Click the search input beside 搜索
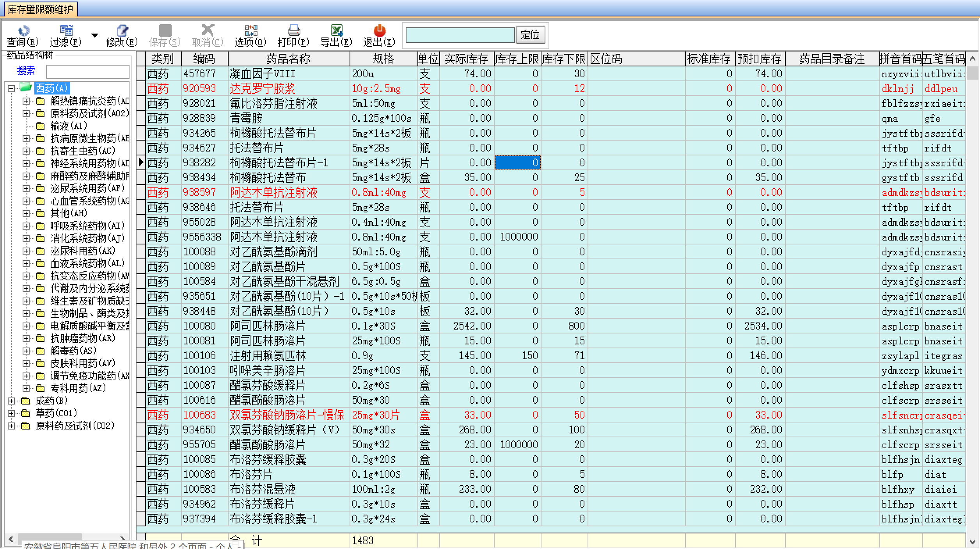 click(87, 71)
